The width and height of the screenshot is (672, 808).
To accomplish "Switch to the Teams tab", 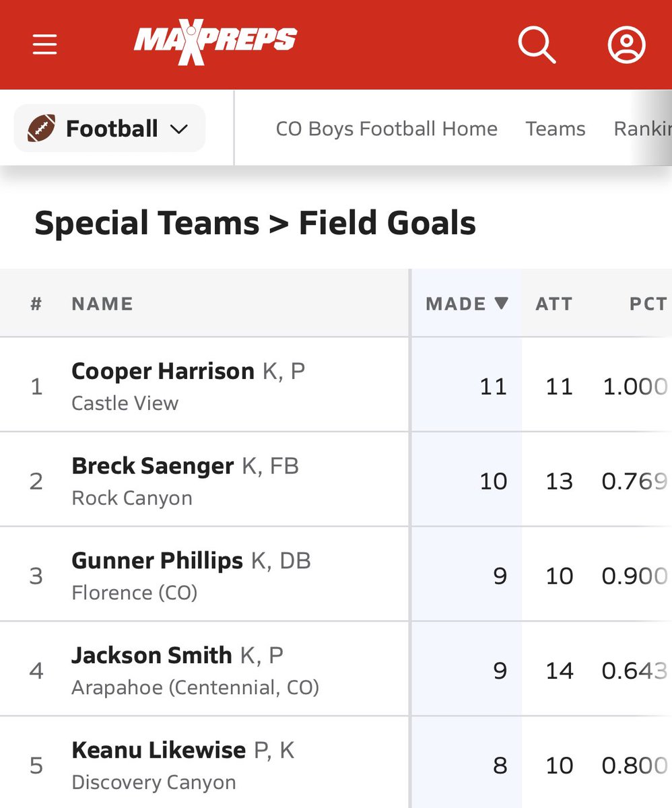I will tap(556, 129).
